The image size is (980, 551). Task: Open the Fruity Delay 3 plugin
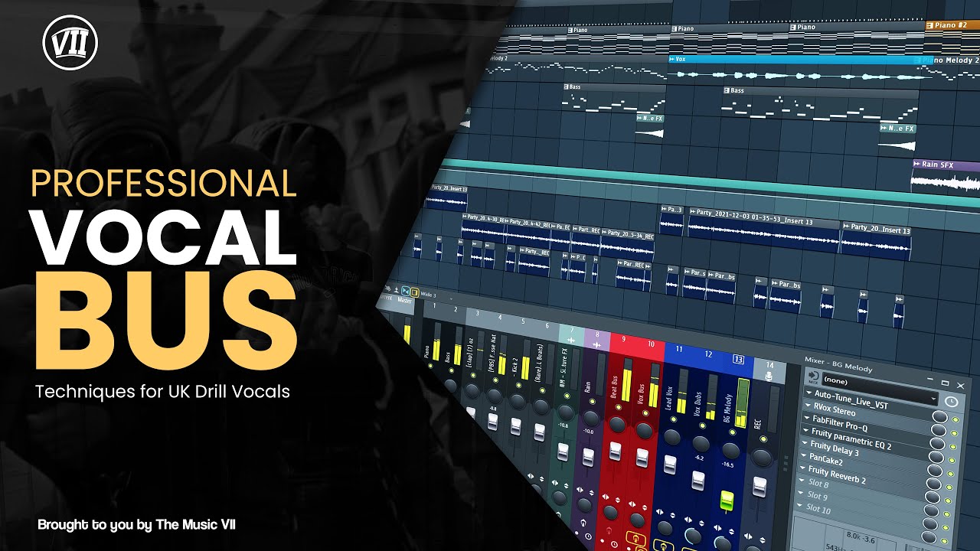point(835,448)
